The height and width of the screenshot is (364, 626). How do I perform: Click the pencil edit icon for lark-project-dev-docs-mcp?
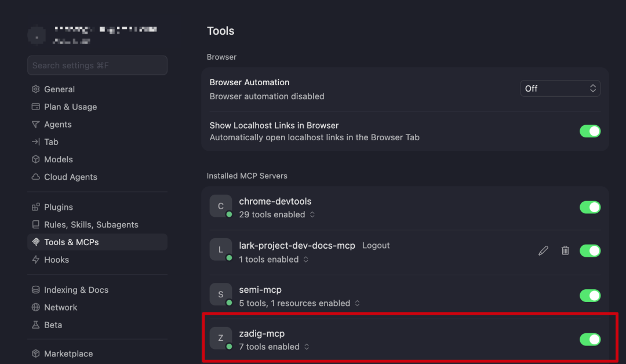tap(543, 250)
